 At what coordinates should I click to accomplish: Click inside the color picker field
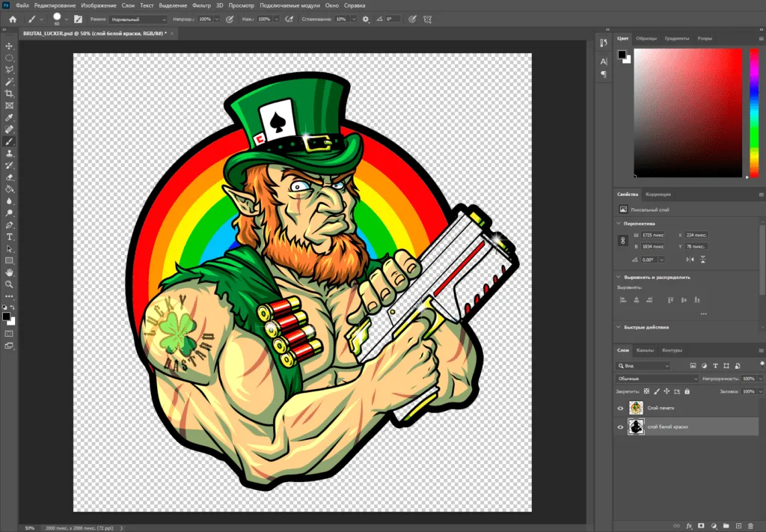(688, 112)
